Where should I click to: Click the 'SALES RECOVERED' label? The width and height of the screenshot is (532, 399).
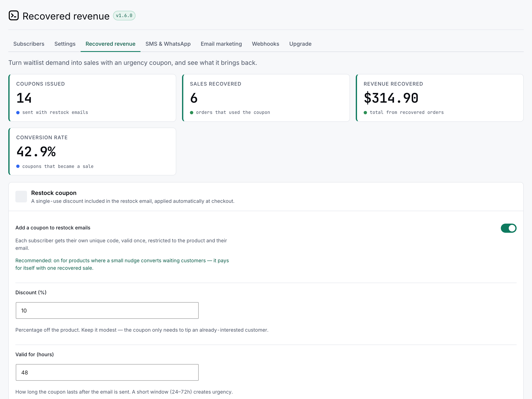pyautogui.click(x=216, y=84)
